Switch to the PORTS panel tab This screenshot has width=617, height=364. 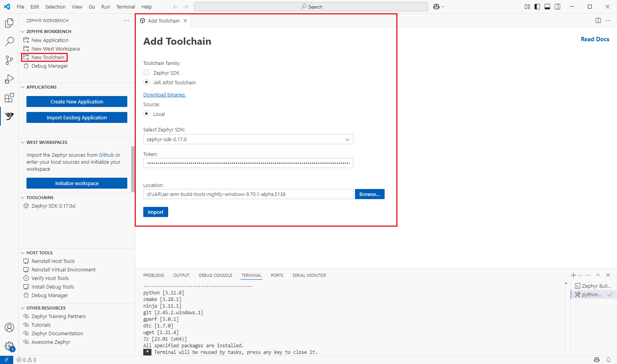[277, 275]
